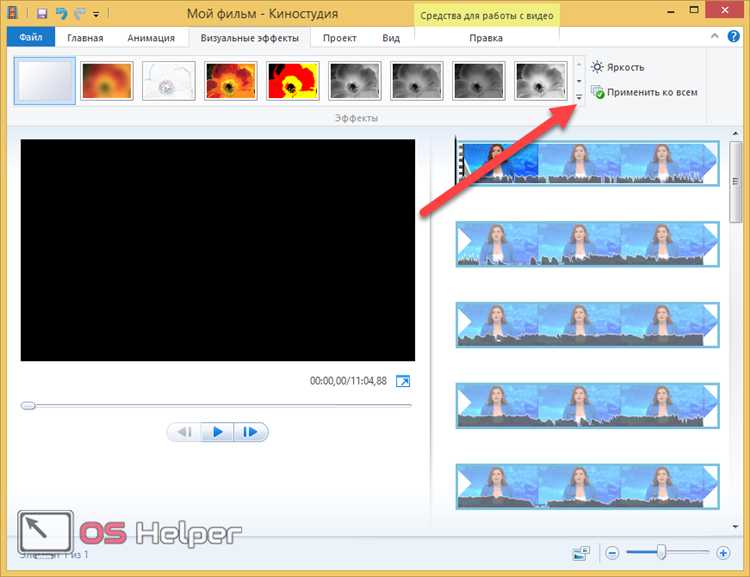Click the Movie Maker app icon in title bar

click(13, 12)
